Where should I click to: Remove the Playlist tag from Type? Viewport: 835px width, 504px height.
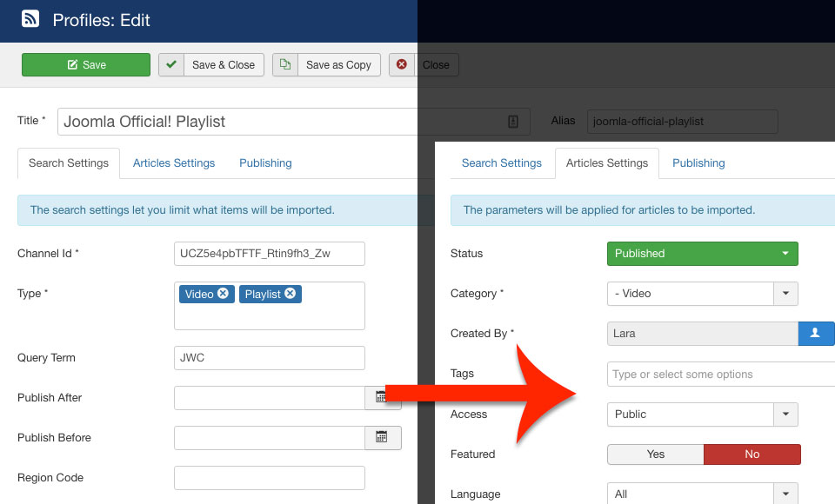[x=291, y=293]
